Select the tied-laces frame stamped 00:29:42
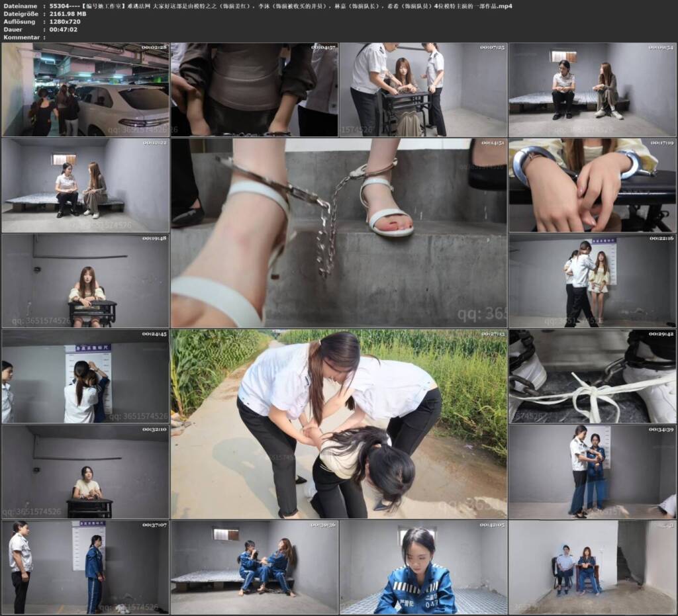 tap(593, 376)
